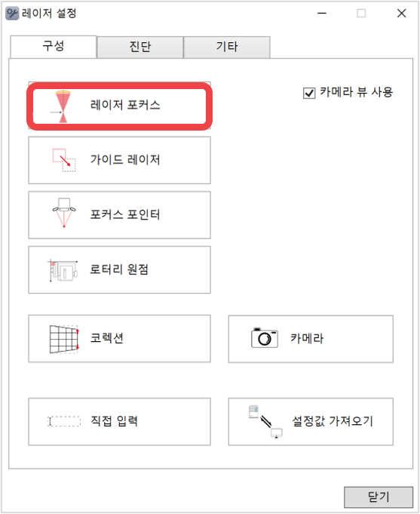Minimize the 레이저 설정 window
420x514 pixels.
point(322,14)
